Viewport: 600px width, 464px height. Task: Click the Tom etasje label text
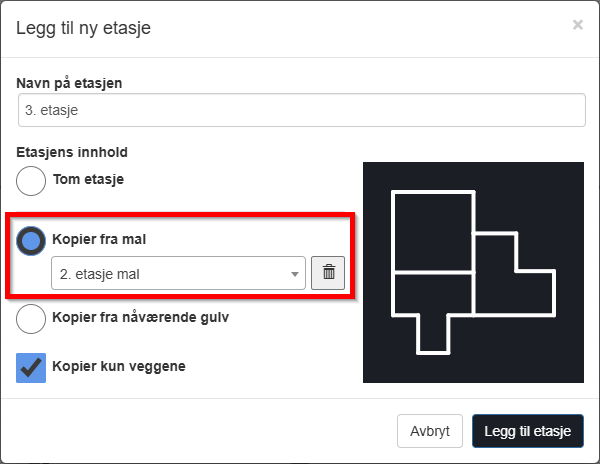click(x=87, y=180)
